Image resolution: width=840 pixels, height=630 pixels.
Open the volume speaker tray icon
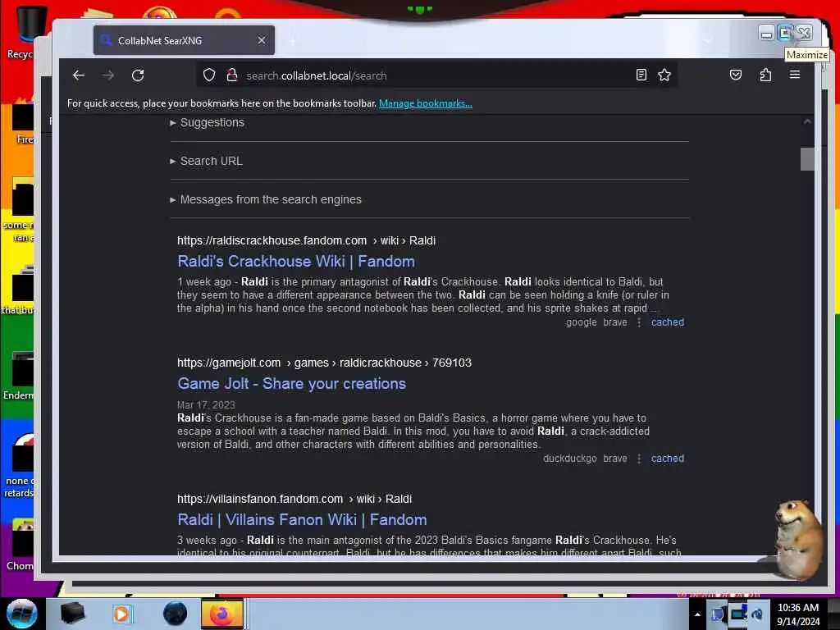tap(757, 614)
